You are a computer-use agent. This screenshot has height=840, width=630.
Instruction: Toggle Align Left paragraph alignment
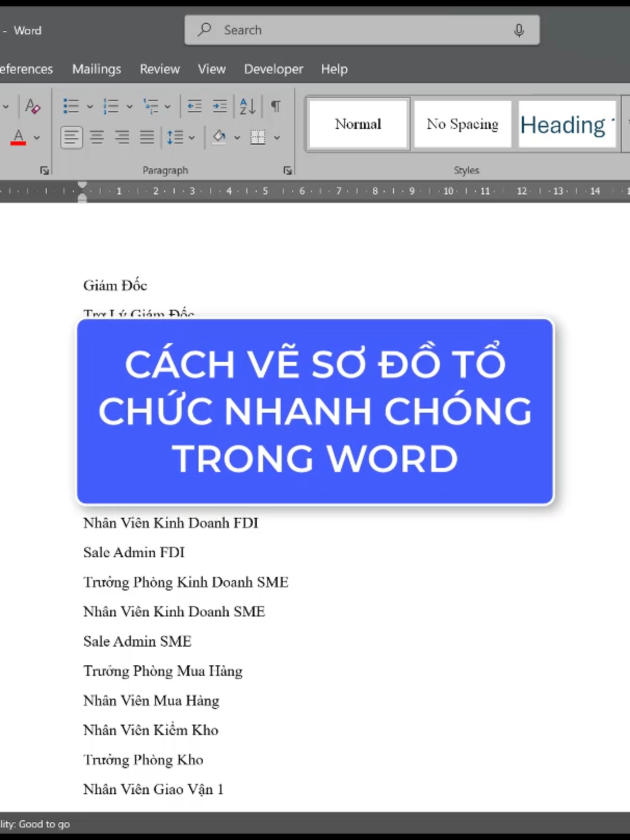(x=71, y=137)
